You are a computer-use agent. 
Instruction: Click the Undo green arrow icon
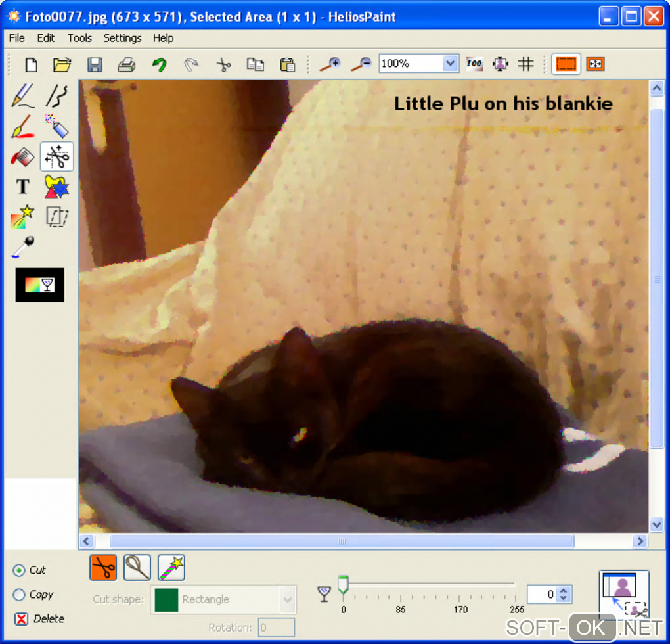click(x=159, y=64)
